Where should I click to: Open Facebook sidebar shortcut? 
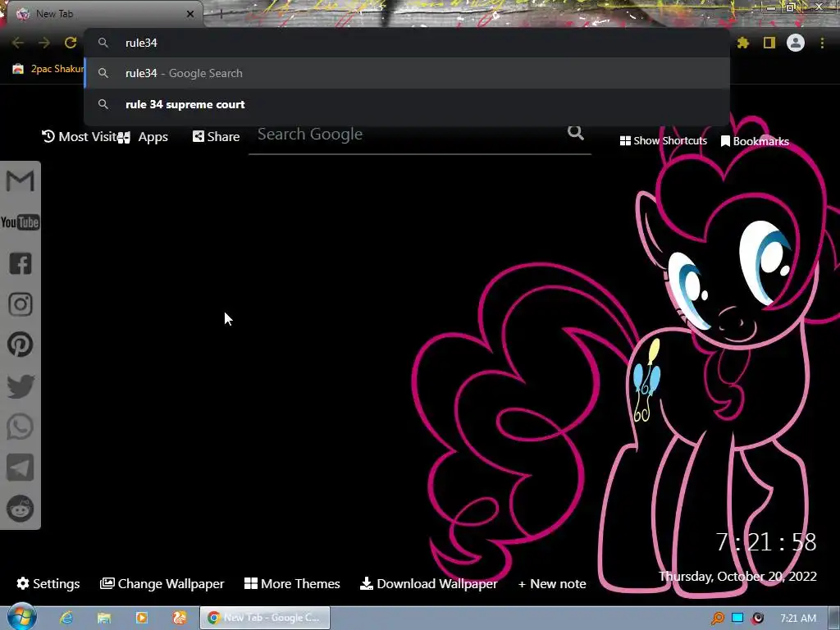pyautogui.click(x=21, y=263)
